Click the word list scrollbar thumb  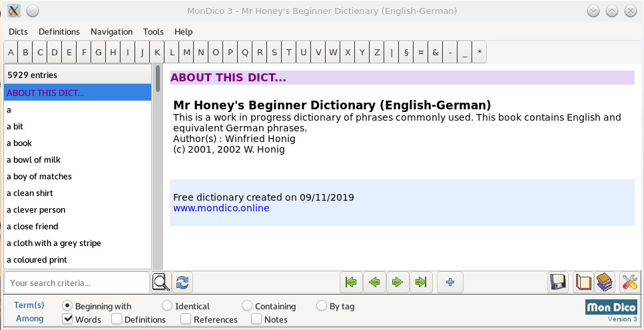coord(158,79)
